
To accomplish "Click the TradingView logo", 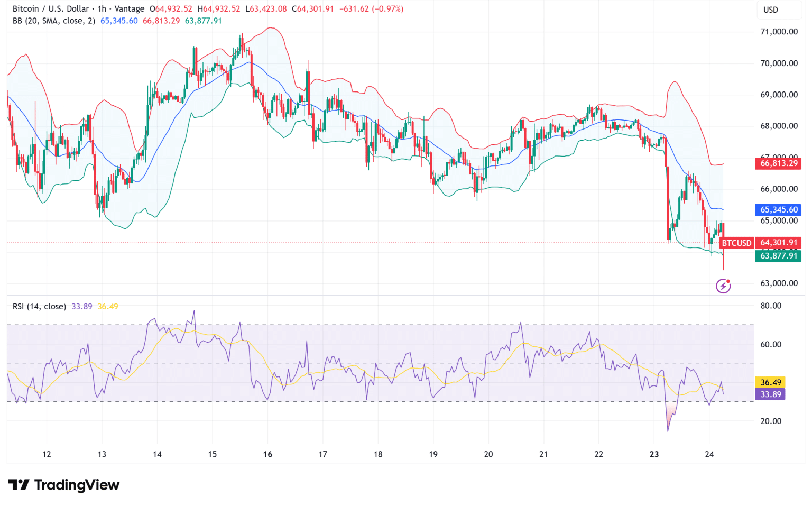I will [64, 485].
